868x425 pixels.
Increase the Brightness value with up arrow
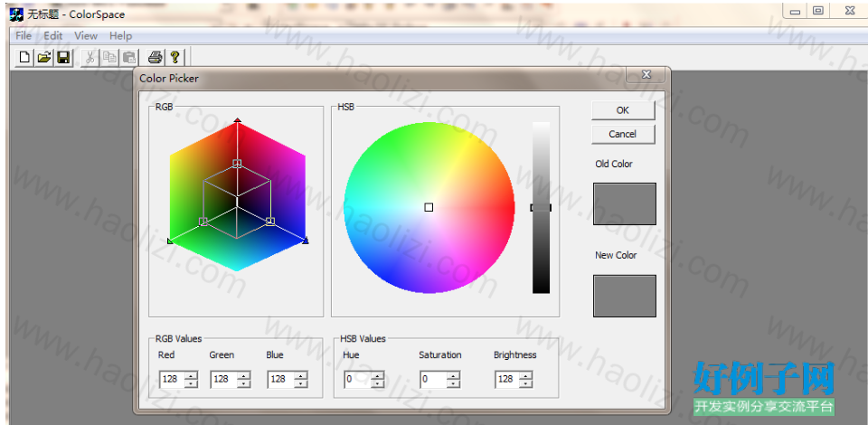526,375
